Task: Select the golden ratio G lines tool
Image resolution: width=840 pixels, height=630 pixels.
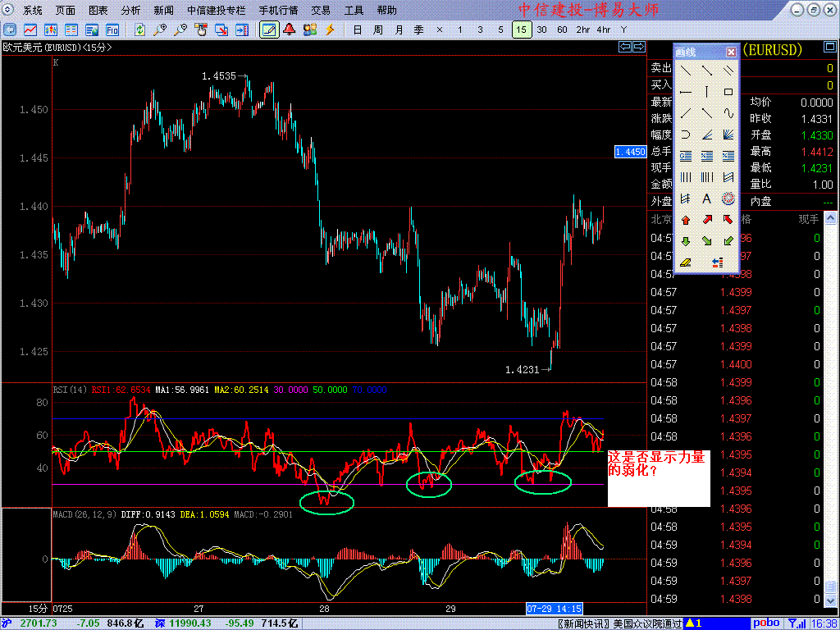Action: tap(685, 156)
